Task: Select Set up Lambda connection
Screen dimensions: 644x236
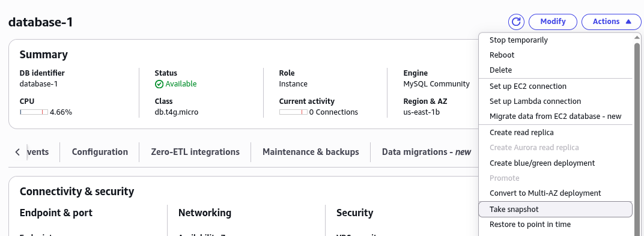Action: coord(556,101)
